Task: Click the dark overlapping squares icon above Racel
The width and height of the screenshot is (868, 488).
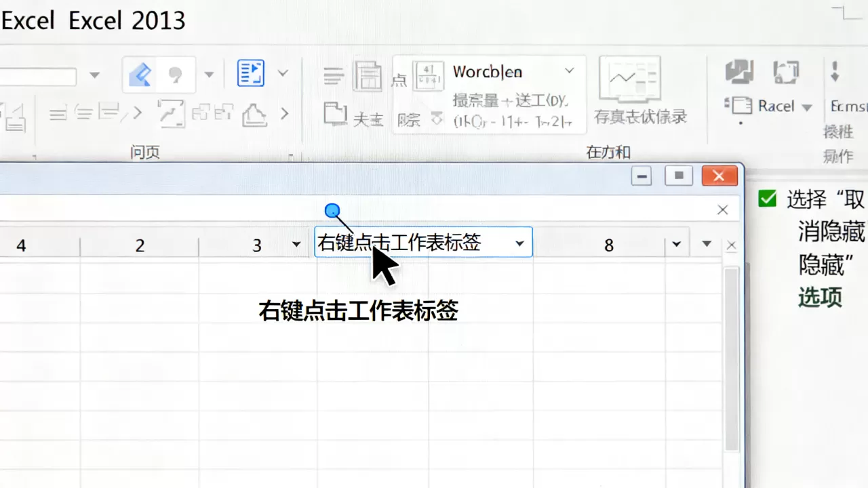Action: tap(739, 71)
